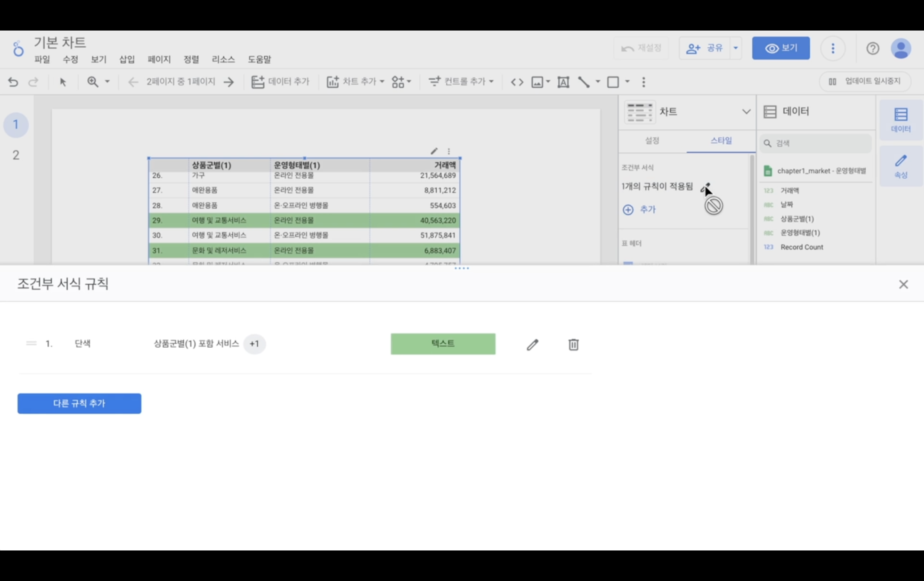
Task: Delete rule 1 using trash icon
Action: pos(573,345)
